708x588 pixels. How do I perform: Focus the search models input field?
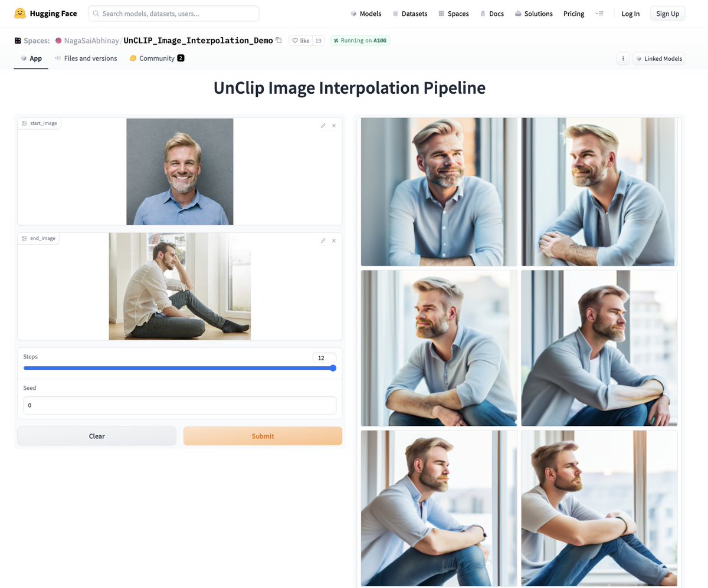tap(173, 14)
